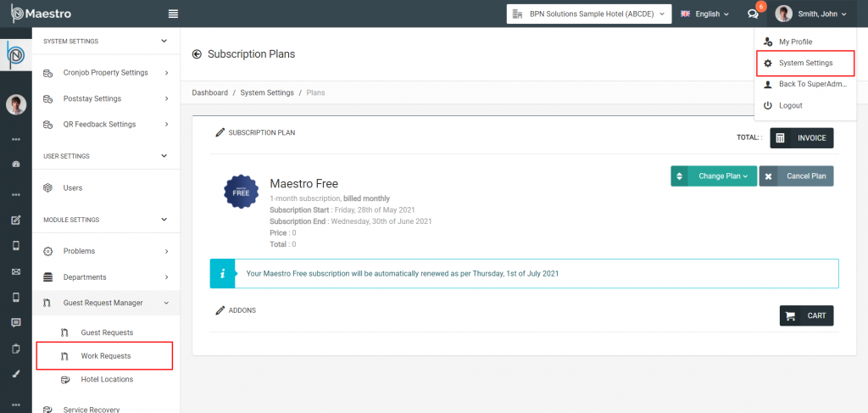This screenshot has height=413, width=868.
Task: Expand Poststay Settings chevron
Action: (167, 99)
